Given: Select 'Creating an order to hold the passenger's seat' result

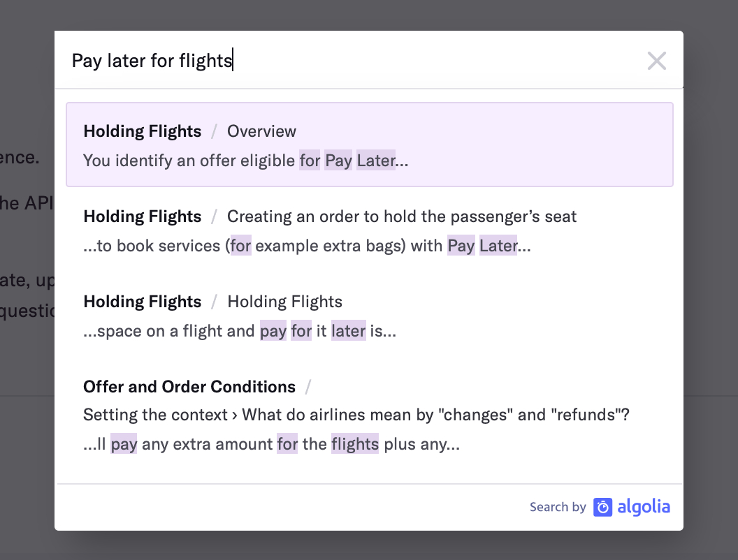Looking at the screenshot, I should [370, 230].
